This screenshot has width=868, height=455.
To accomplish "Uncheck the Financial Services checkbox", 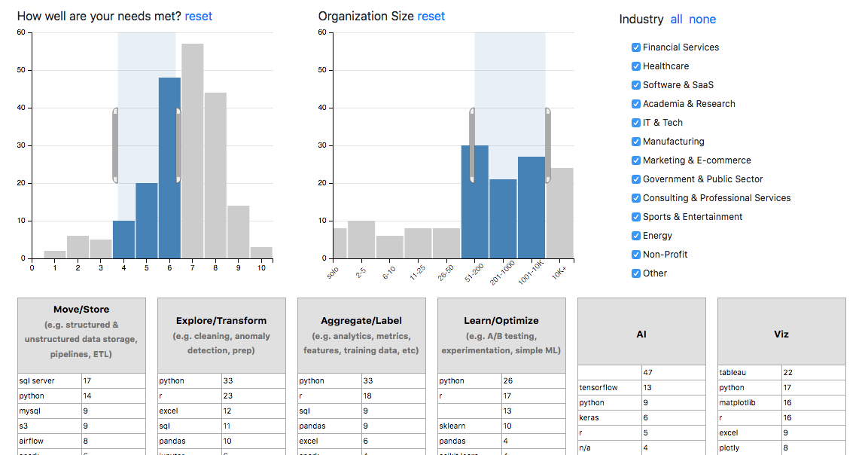I will [636, 47].
